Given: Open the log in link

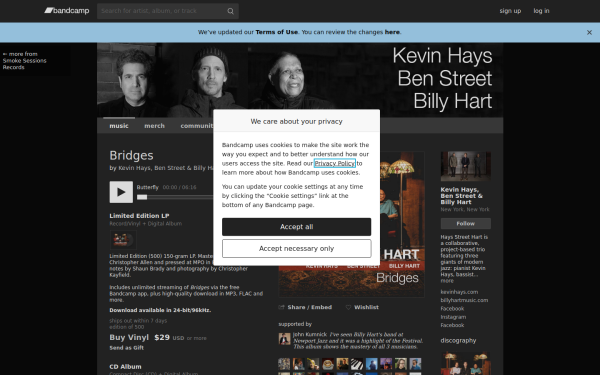Looking at the screenshot, I should 541,11.
